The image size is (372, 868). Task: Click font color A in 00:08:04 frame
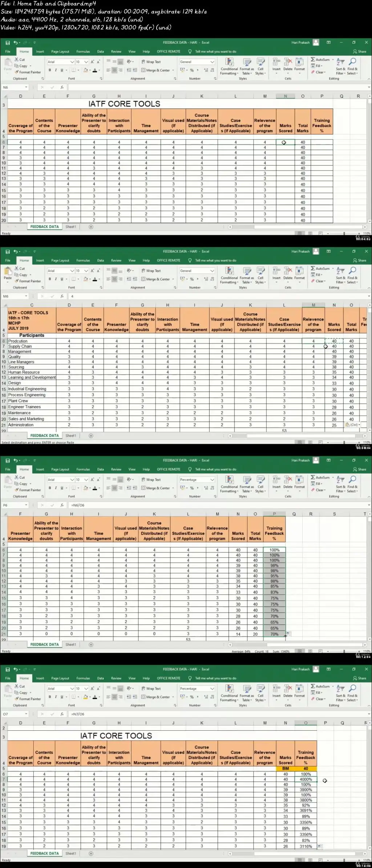coord(95,279)
